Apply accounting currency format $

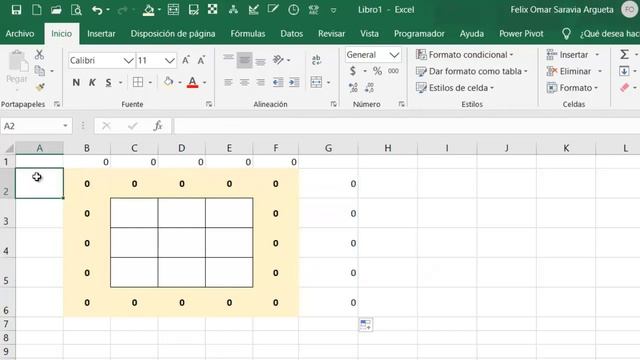click(x=353, y=71)
